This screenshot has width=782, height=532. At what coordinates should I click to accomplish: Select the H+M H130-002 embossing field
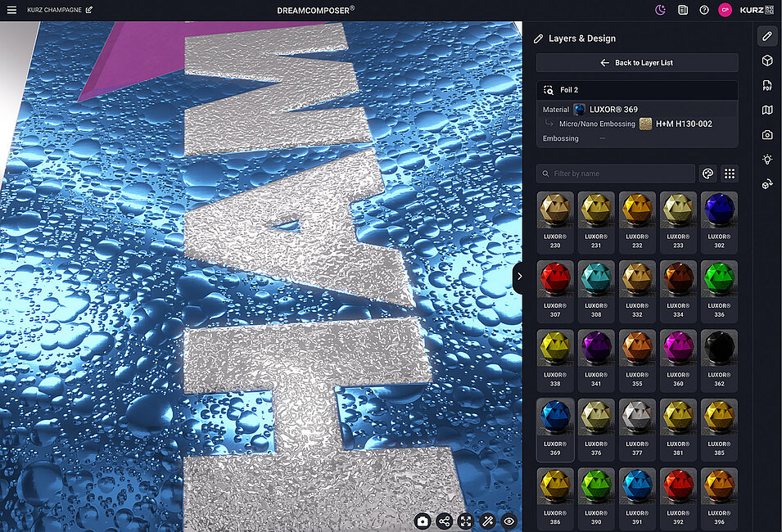click(x=676, y=124)
